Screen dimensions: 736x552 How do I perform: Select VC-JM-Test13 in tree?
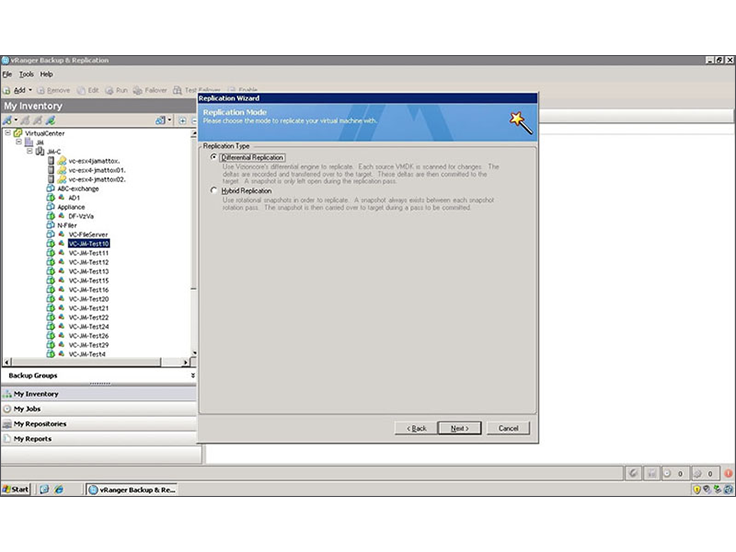tap(89, 271)
